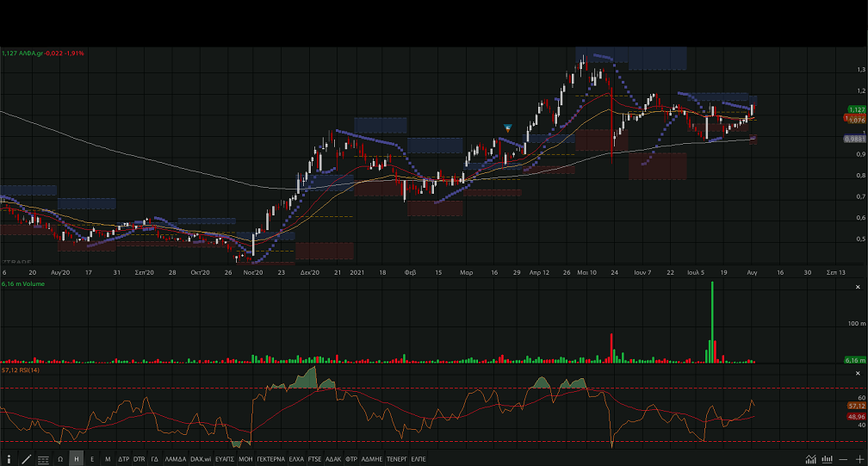Open the indicators chart icon
The image size is (868, 466).
[x=810, y=459]
